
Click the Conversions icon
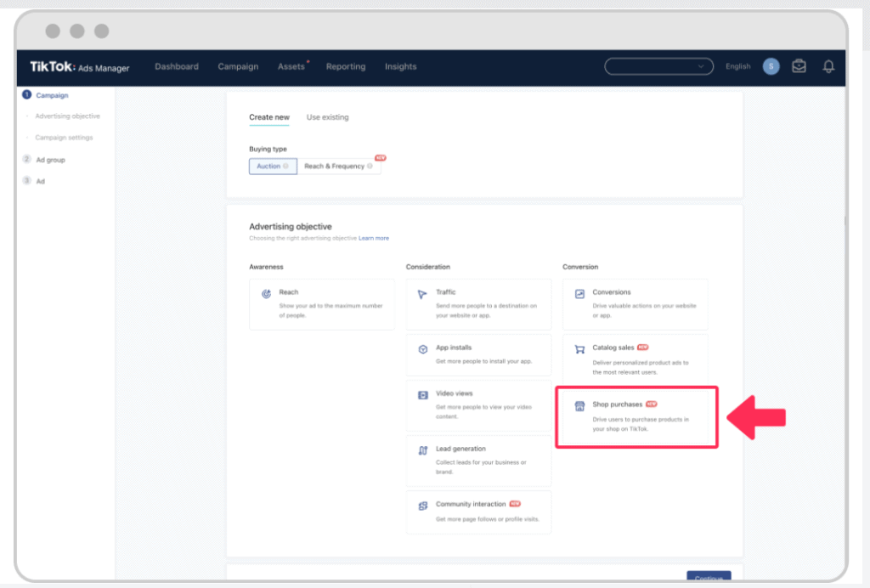[579, 294]
